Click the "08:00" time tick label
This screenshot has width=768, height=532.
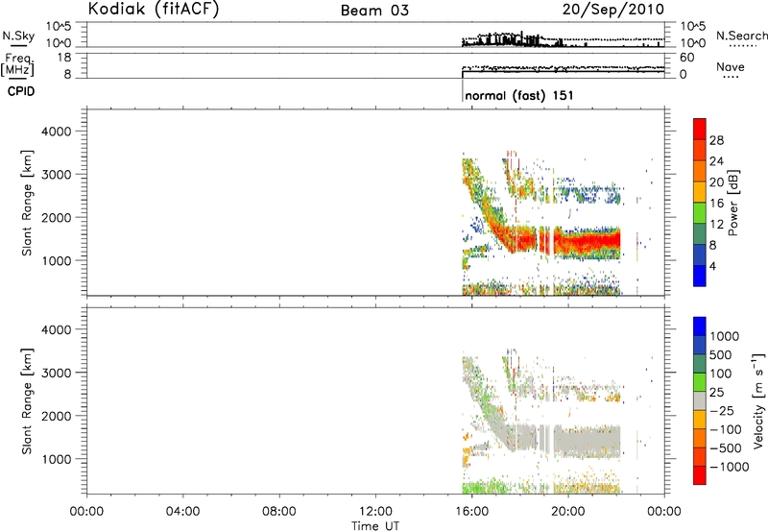click(278, 512)
